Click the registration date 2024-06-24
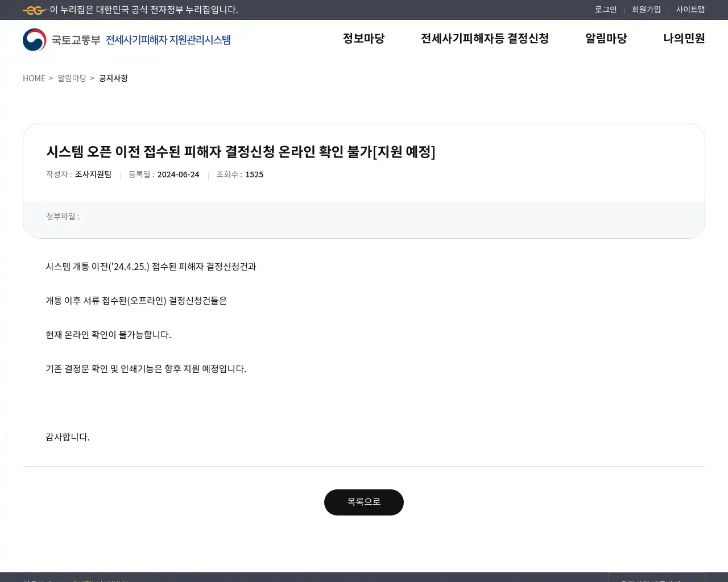The image size is (728, 582). (178, 174)
